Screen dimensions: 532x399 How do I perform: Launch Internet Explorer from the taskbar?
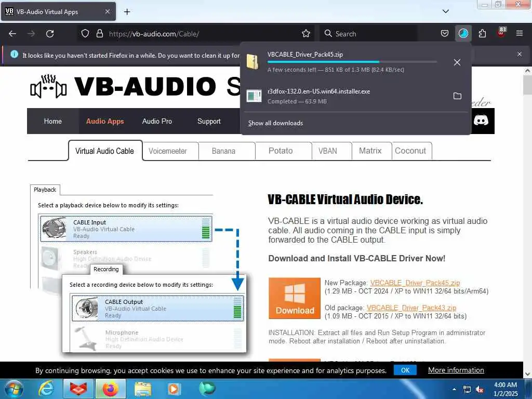tap(46, 389)
